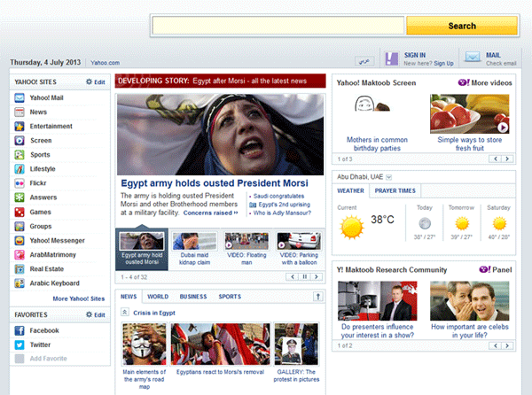Switch to the World news tab

[158, 297]
